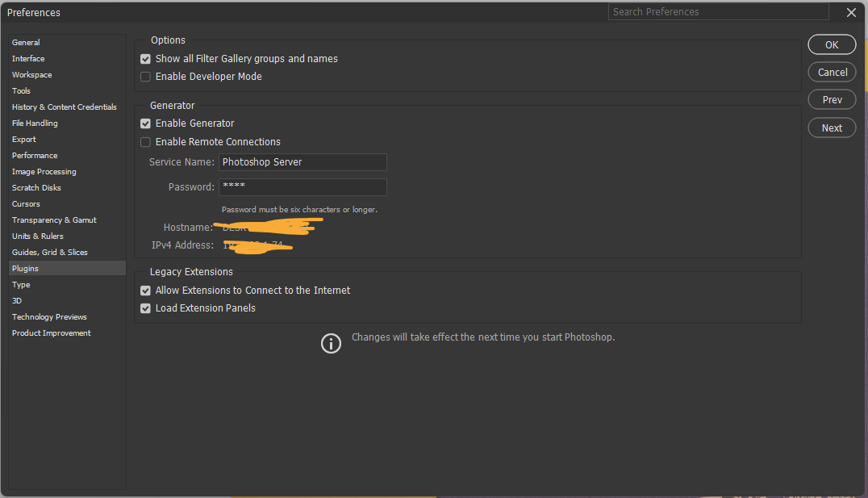
Task: Select the Scratch Disks category
Action: 35,187
